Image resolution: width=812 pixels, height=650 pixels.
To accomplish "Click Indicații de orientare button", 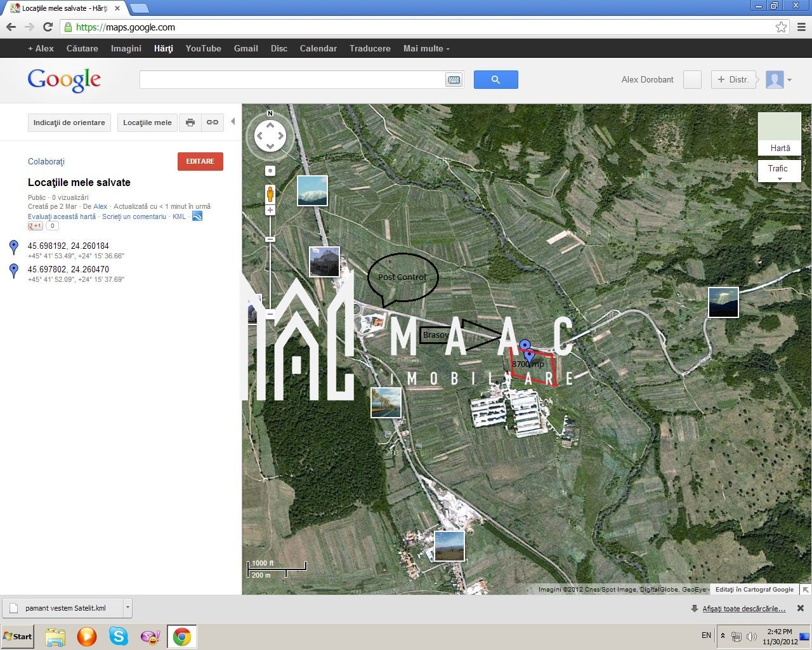I will (x=69, y=123).
